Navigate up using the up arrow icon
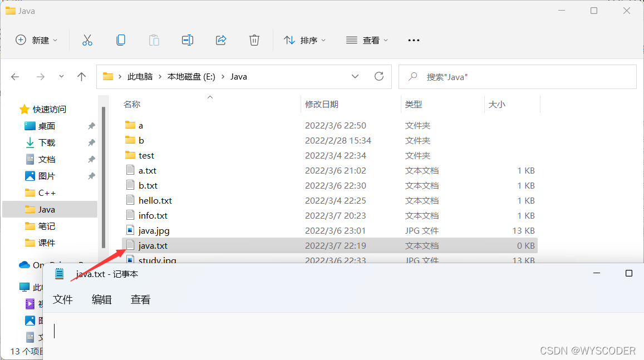The width and height of the screenshot is (644, 360). click(81, 76)
